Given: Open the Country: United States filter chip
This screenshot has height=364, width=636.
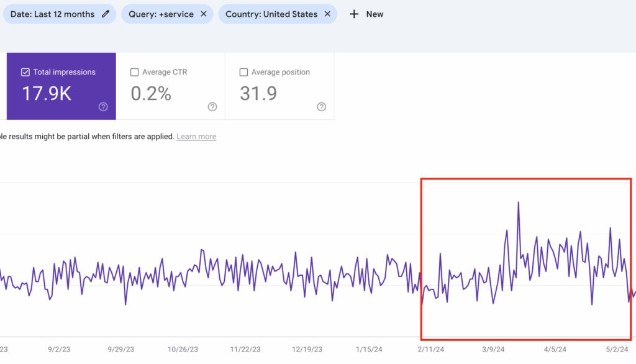Looking at the screenshot, I should point(271,14).
